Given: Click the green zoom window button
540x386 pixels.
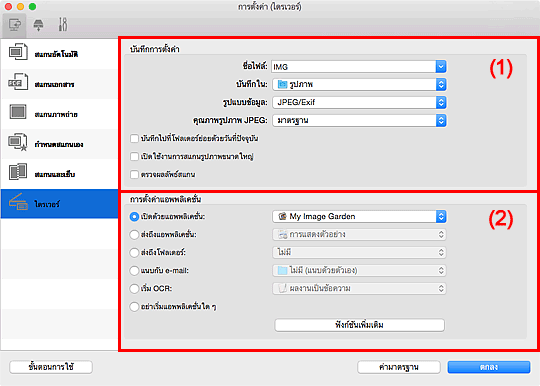Looking at the screenshot, I should (32, 7).
